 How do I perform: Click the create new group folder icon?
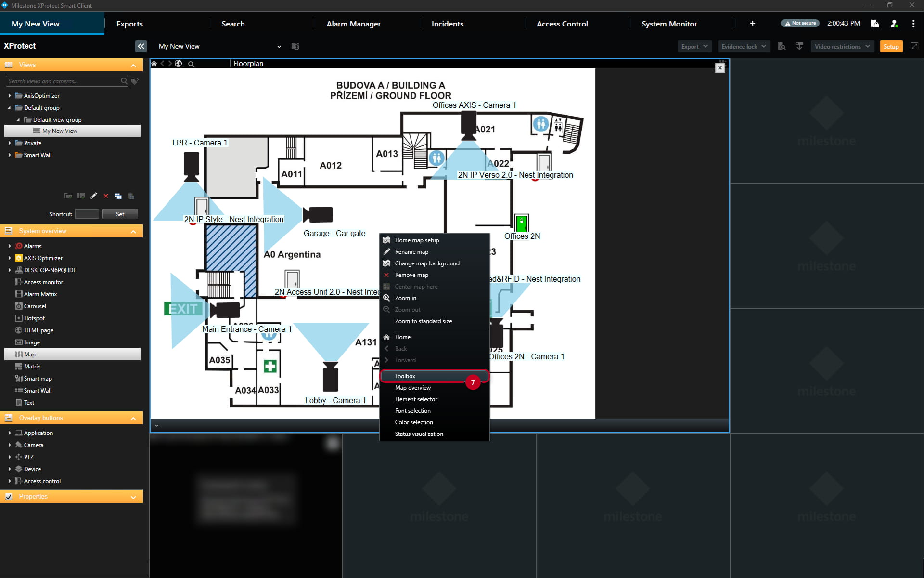coord(68,196)
